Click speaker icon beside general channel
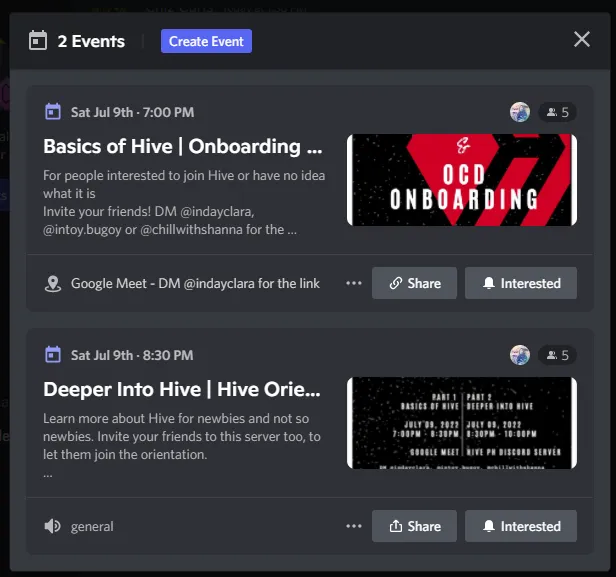616x577 pixels. tap(53, 526)
